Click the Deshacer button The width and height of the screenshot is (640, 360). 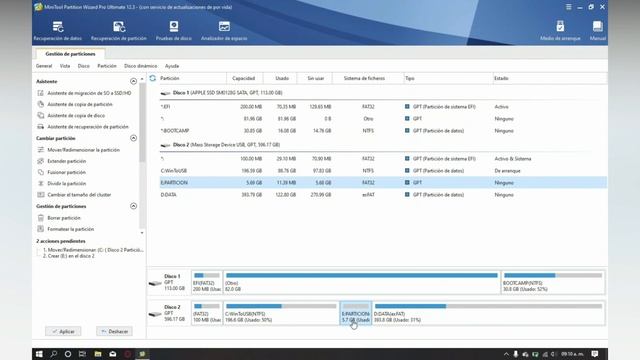click(x=114, y=331)
